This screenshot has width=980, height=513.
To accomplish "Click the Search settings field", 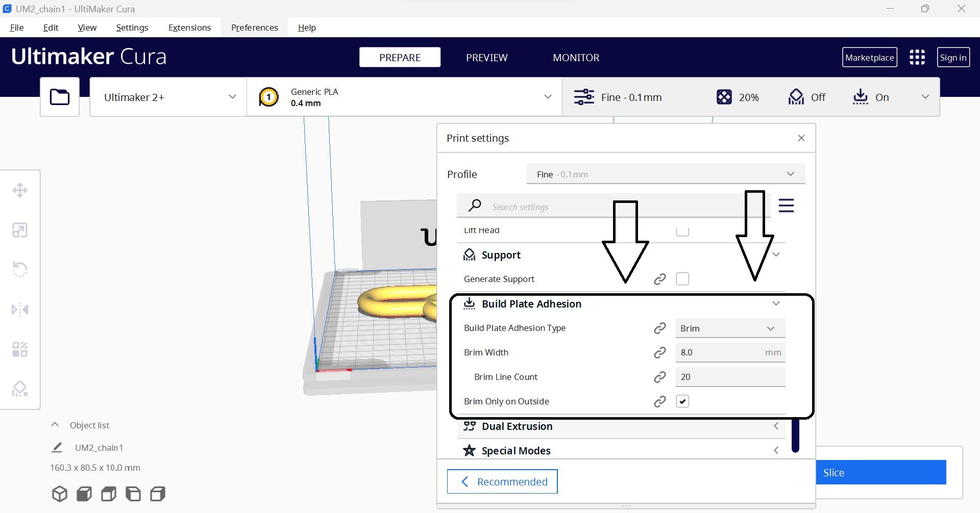I will point(612,206).
